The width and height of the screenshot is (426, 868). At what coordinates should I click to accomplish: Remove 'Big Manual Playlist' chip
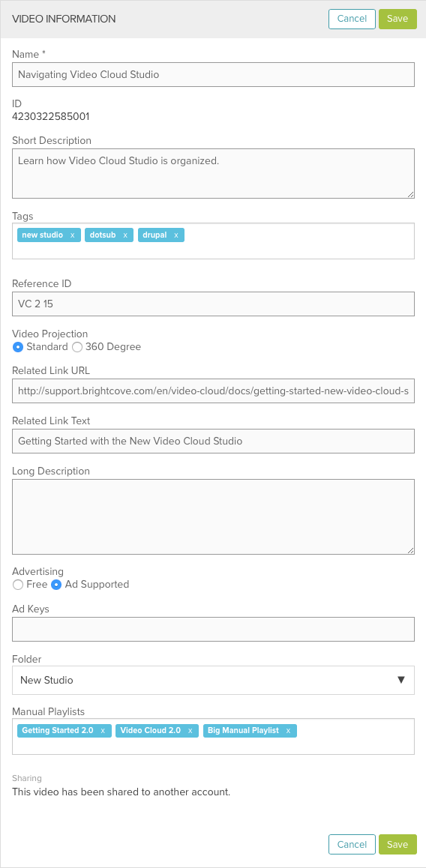coord(288,731)
